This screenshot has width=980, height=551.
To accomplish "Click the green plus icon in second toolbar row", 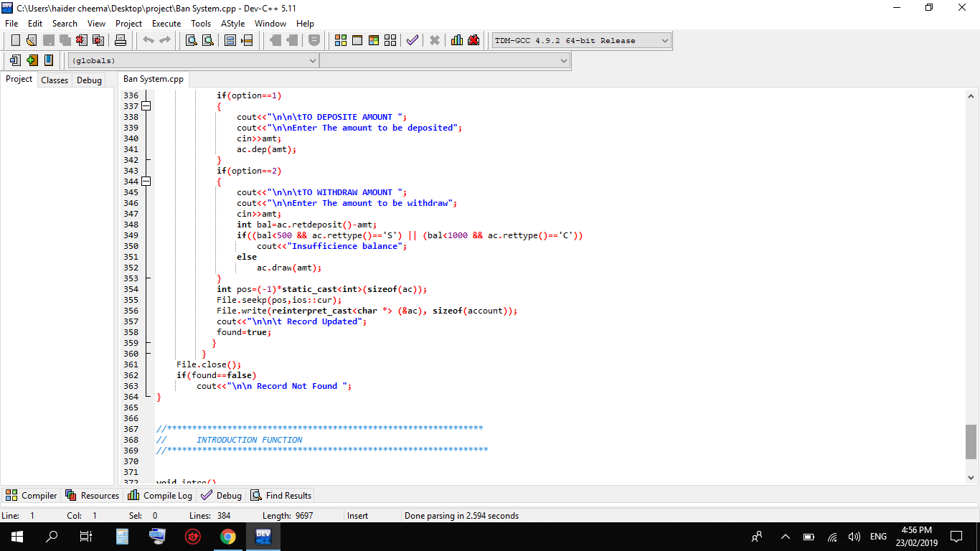I will tap(32, 60).
